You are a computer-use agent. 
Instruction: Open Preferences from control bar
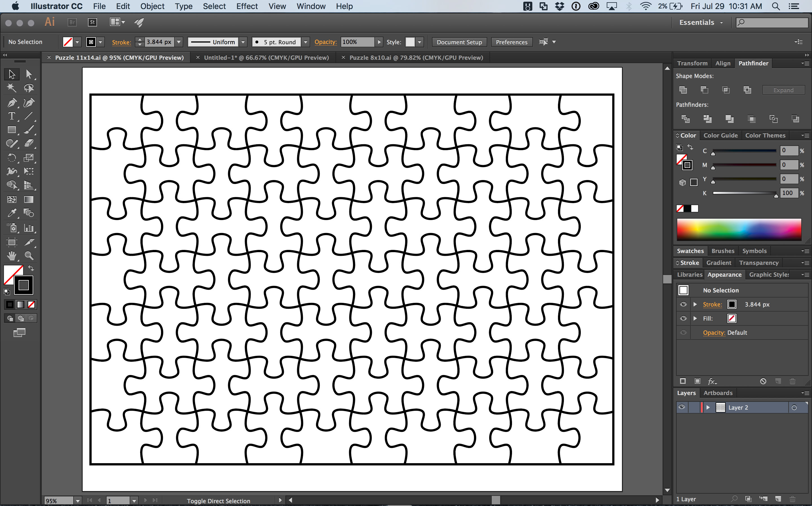pyautogui.click(x=511, y=42)
